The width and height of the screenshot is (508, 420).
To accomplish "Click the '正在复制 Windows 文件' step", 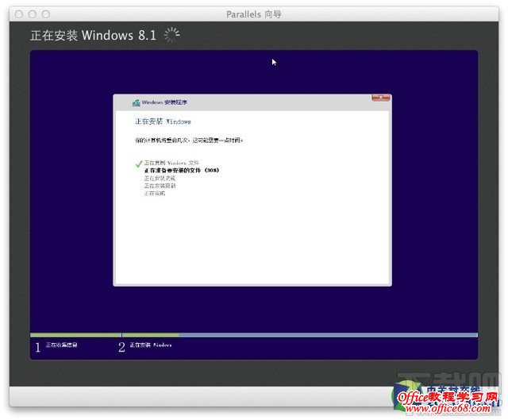I will [171, 163].
